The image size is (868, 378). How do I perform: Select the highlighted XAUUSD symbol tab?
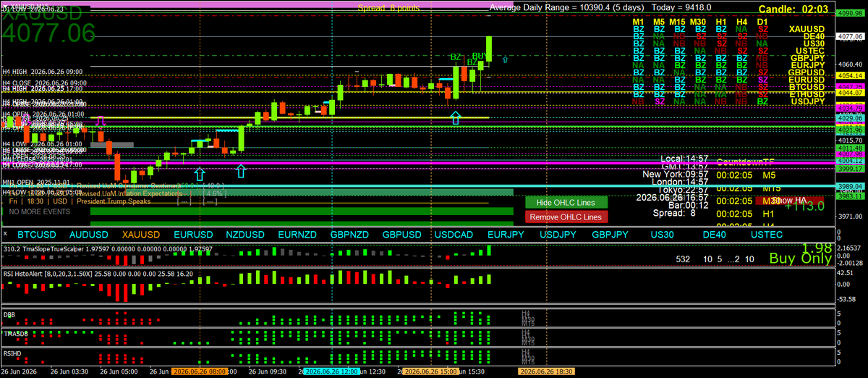tap(141, 235)
